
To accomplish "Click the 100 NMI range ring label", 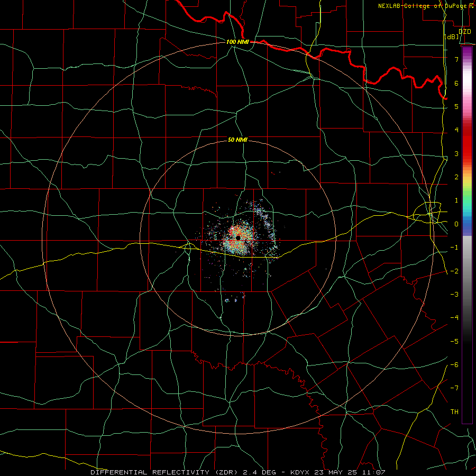I will coord(237,42).
